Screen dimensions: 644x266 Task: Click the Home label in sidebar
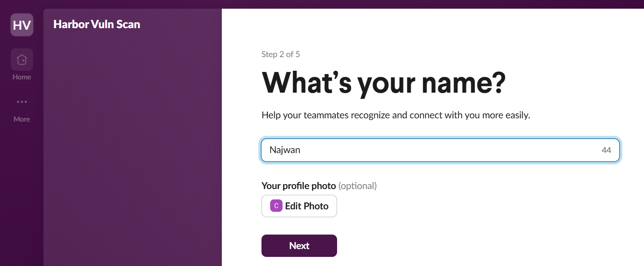point(21,77)
